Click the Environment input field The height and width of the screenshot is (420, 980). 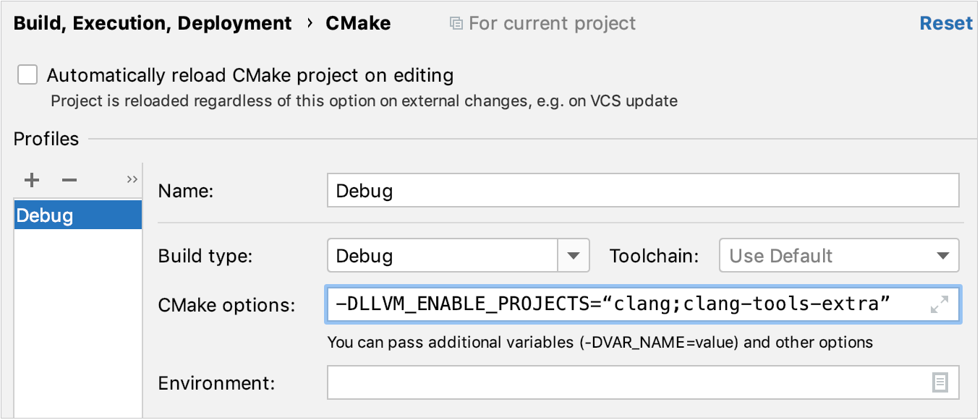(622, 382)
